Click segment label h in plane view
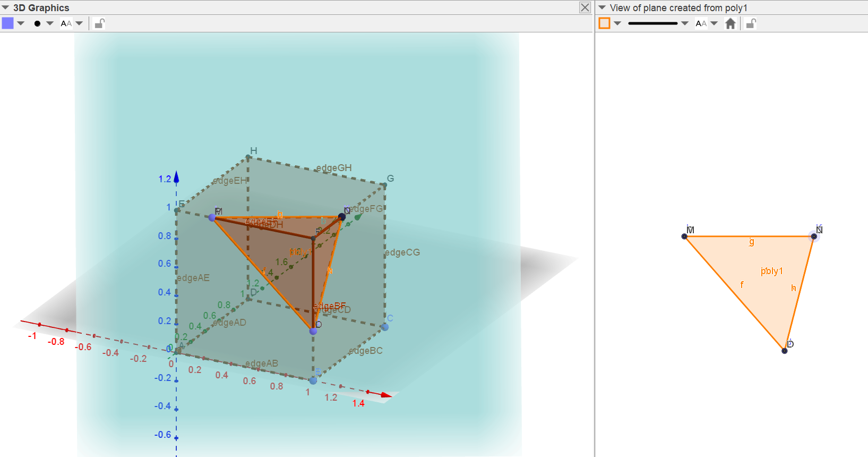 point(794,288)
